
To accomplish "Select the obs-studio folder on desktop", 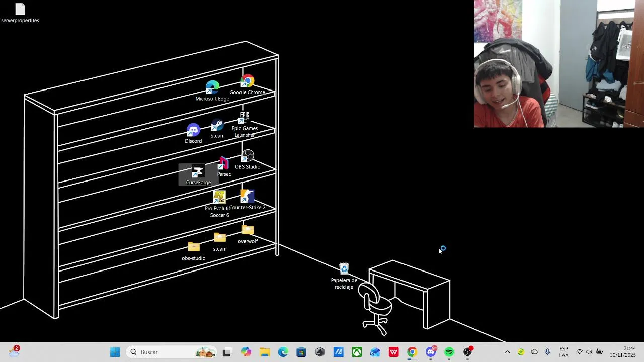I will [194, 251].
